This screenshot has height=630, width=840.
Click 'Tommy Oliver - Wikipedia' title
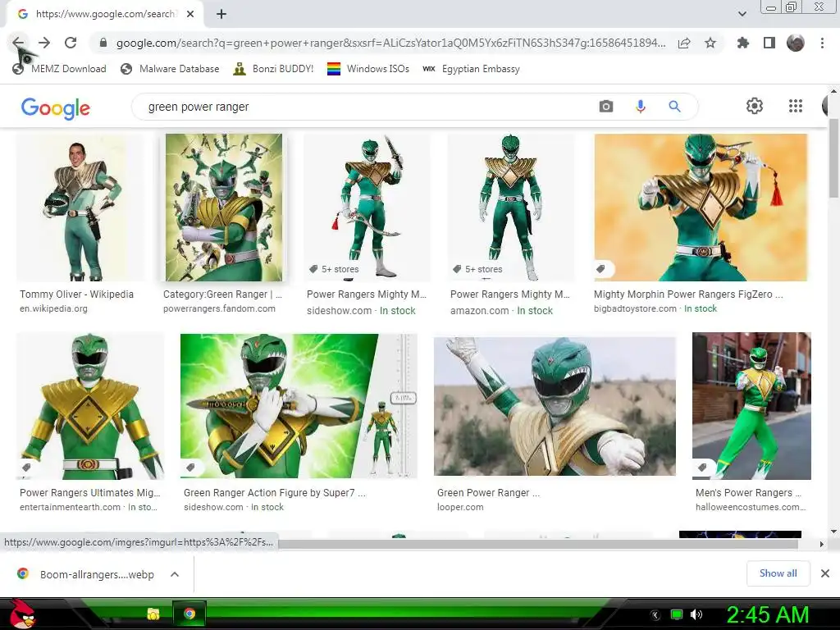pos(76,294)
